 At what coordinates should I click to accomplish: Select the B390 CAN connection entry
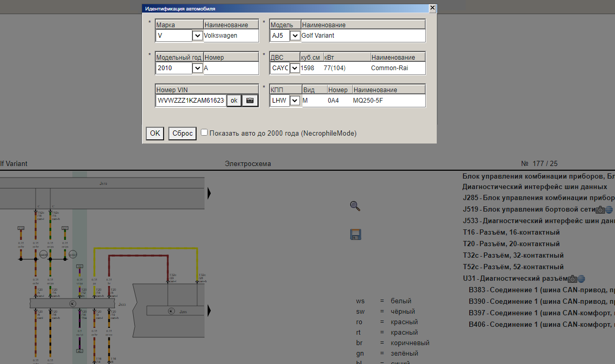coord(542,301)
